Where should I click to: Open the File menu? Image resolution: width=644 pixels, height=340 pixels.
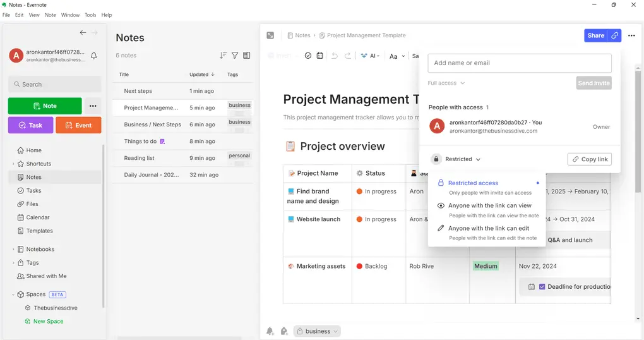coord(6,15)
